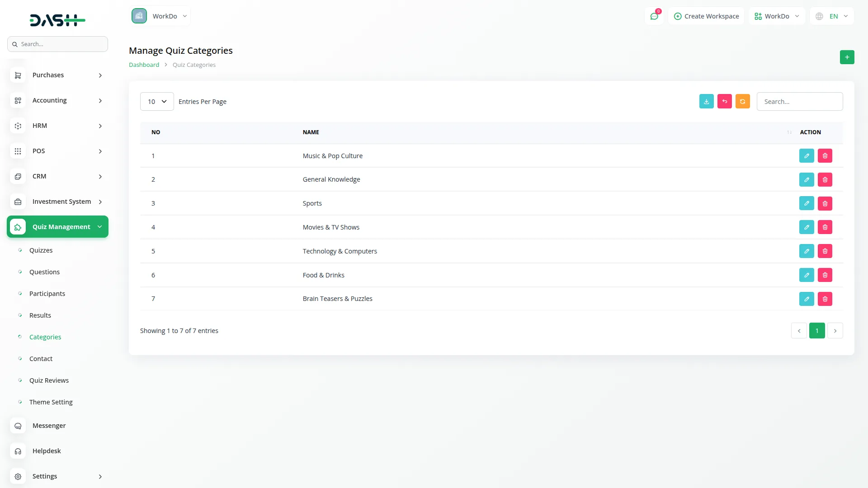Viewport: 868px width, 488px height.
Task: Expand the Entries Per Page dropdown
Action: 156,101
